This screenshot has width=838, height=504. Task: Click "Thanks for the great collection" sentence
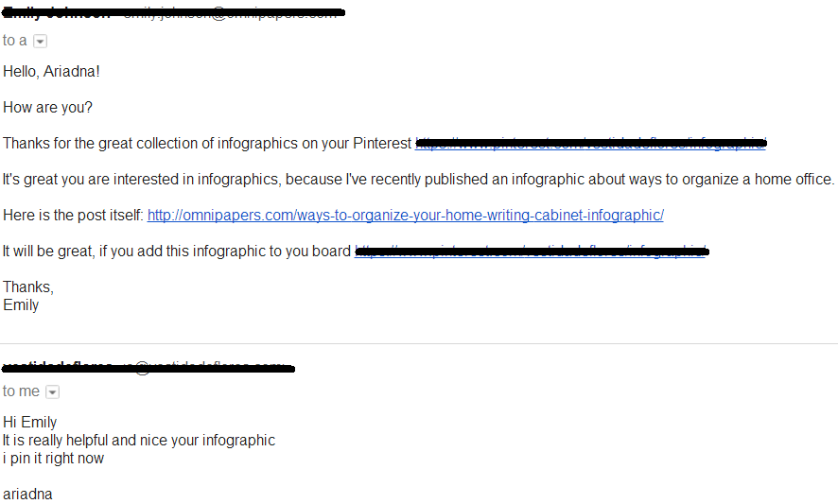pos(207,143)
